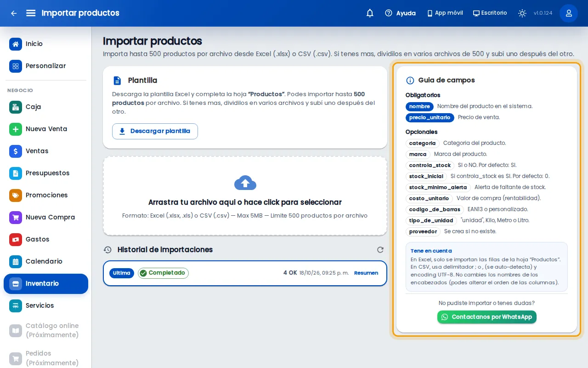
Task: Click the "tipo_de_unidad" field chip
Action: point(431,221)
